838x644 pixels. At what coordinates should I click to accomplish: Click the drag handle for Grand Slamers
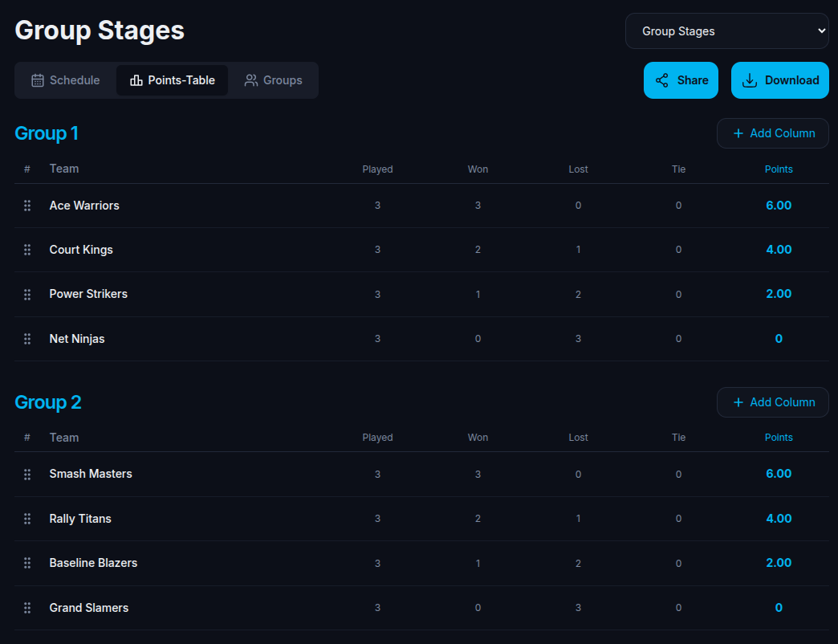pos(27,608)
